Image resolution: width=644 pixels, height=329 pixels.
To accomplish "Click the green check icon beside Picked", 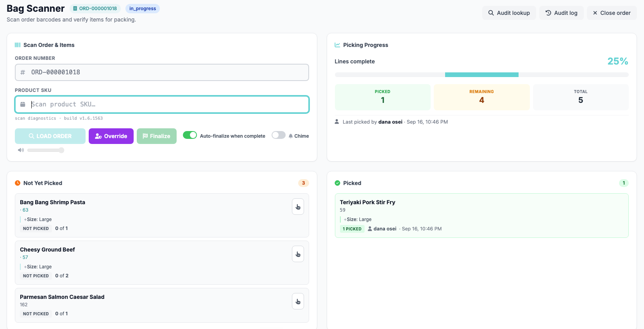I will point(337,183).
